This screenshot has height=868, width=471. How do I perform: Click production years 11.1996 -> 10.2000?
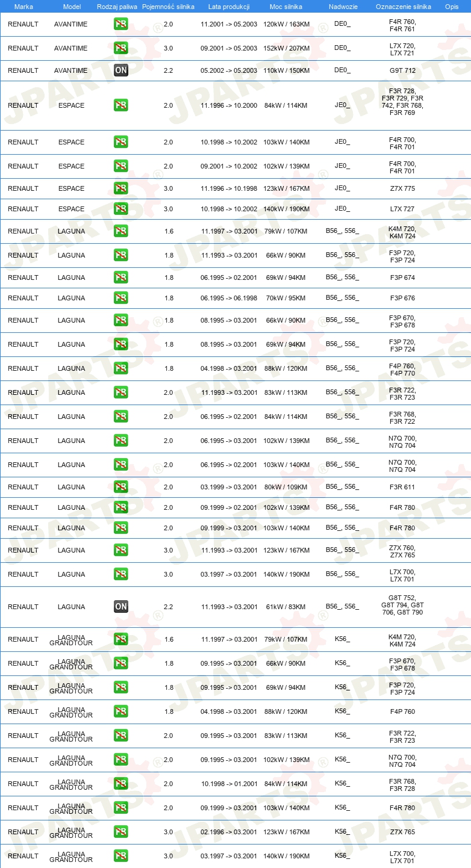229,105
